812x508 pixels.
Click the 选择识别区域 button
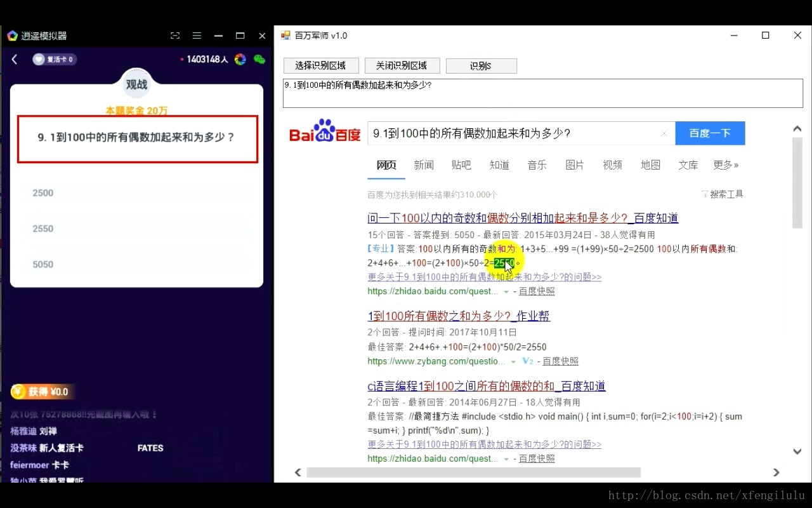pyautogui.click(x=321, y=65)
